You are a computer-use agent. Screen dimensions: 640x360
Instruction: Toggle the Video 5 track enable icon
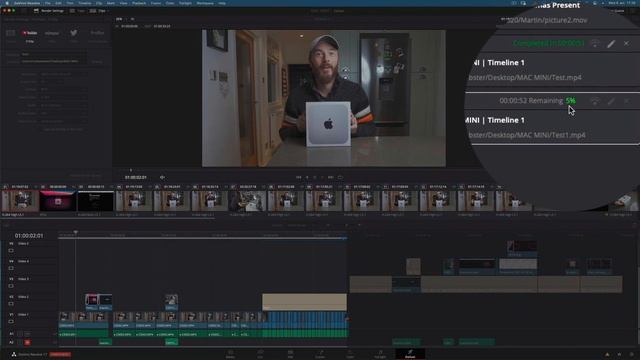click(11, 251)
